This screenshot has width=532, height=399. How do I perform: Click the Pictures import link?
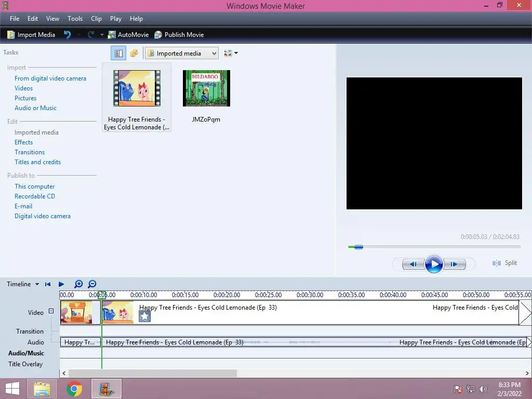pos(25,98)
